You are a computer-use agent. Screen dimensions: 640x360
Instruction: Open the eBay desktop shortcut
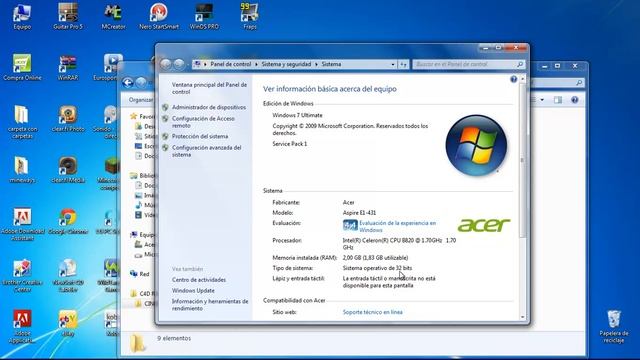[x=68, y=324]
